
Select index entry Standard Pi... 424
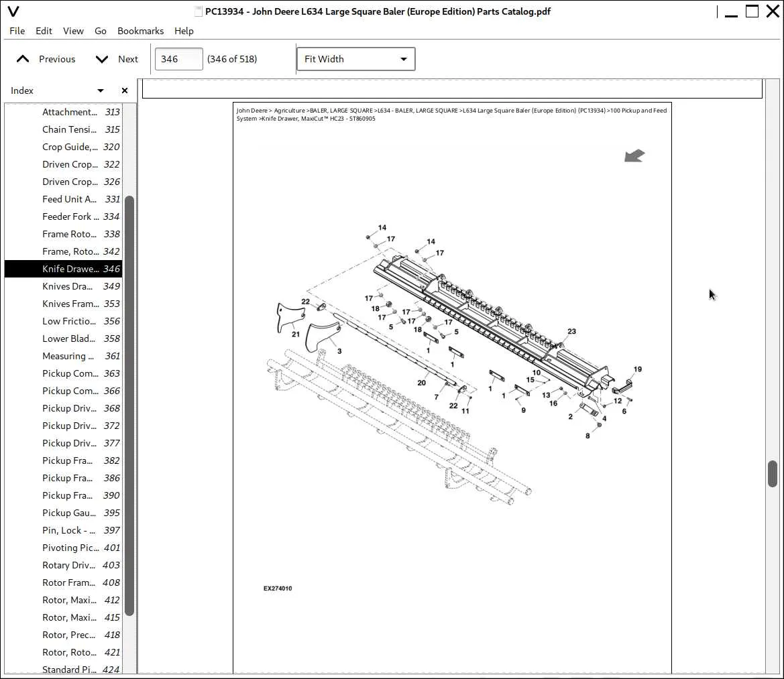[x=64, y=670]
